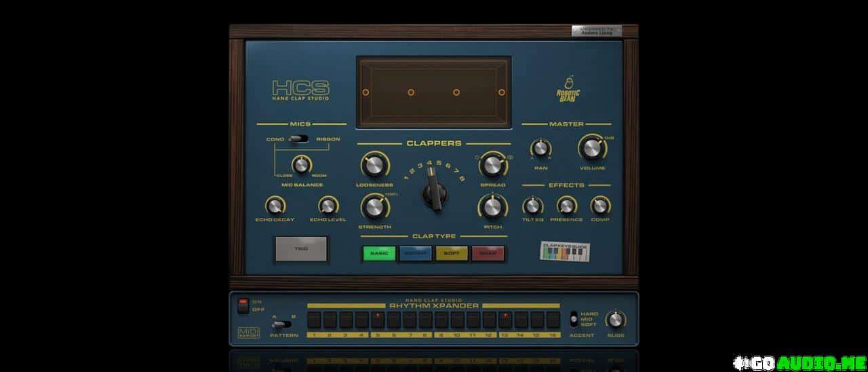The height and width of the screenshot is (372, 868).
Task: Click the Mics section heading
Action: (x=300, y=124)
